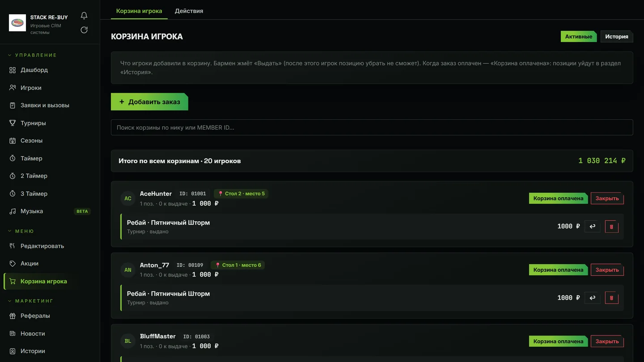Image resolution: width=644 pixels, height=362 pixels.
Task: Open Заявки и вызовы page
Action: pyautogui.click(x=50, y=105)
